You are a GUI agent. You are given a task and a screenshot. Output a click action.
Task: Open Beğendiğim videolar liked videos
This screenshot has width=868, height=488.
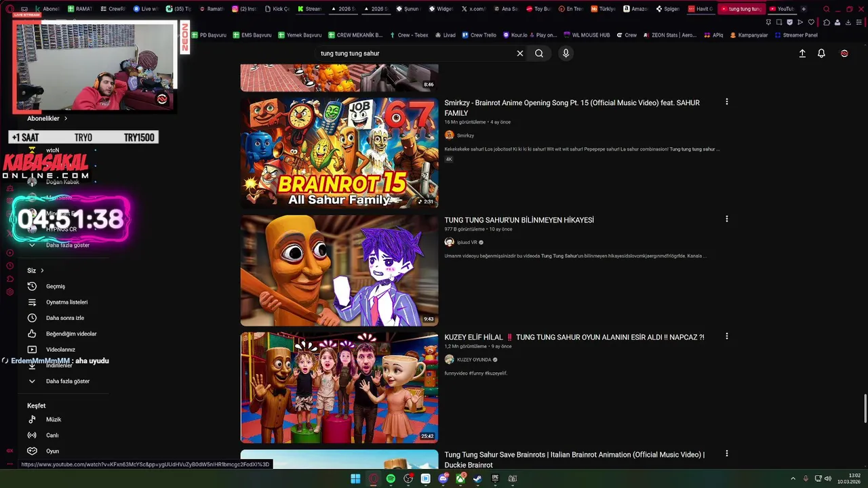(71, 333)
